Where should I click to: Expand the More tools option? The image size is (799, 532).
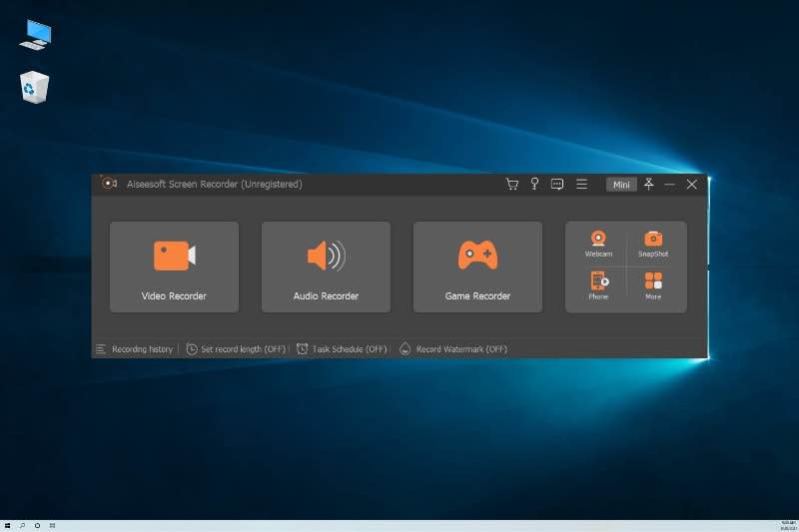click(x=653, y=285)
